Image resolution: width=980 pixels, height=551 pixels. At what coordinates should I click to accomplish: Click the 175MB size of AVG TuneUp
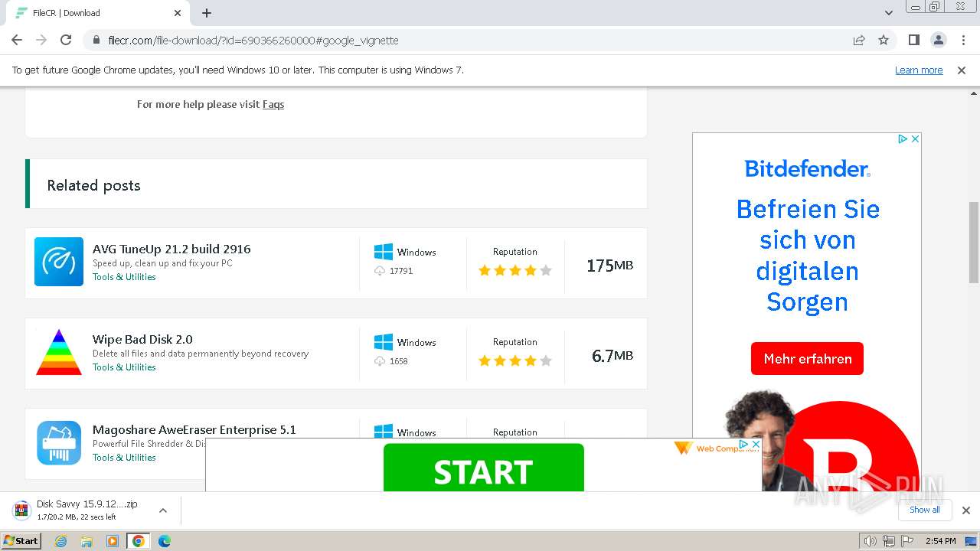(x=609, y=266)
